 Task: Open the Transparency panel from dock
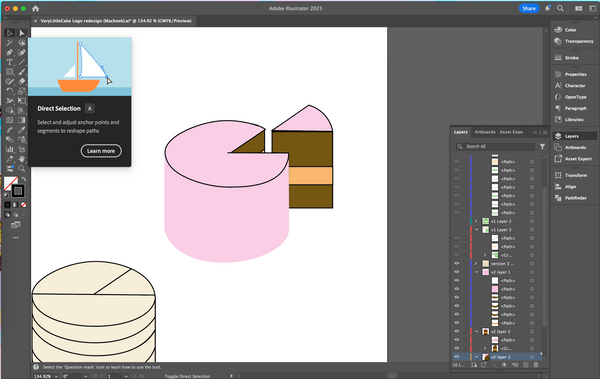click(574, 41)
